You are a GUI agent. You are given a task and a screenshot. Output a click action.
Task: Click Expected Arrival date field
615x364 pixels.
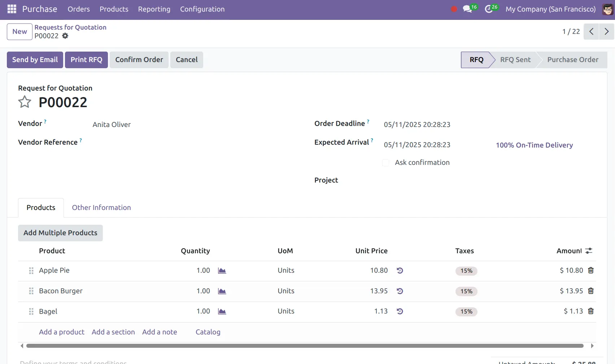click(417, 145)
